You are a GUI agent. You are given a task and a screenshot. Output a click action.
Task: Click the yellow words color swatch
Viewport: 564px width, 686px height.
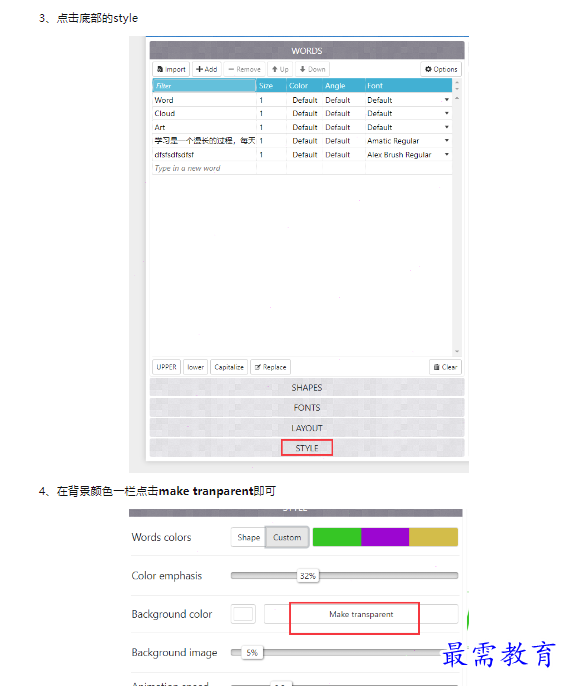(433, 537)
